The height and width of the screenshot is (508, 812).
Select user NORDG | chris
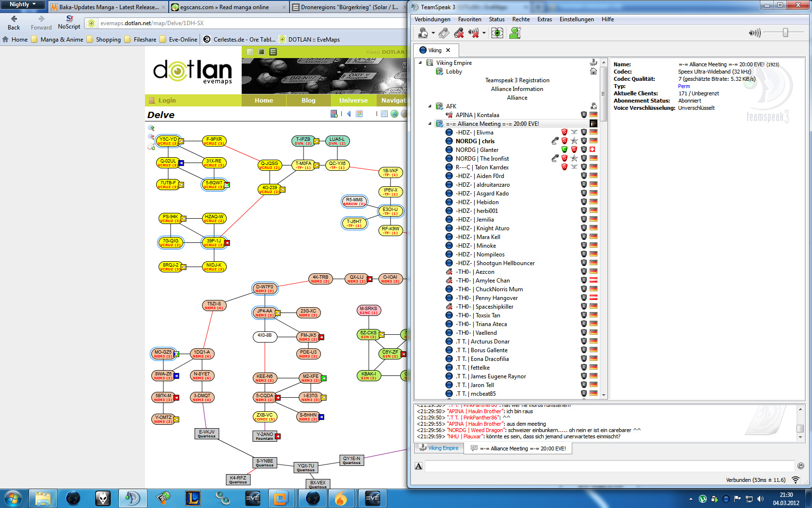coord(475,141)
